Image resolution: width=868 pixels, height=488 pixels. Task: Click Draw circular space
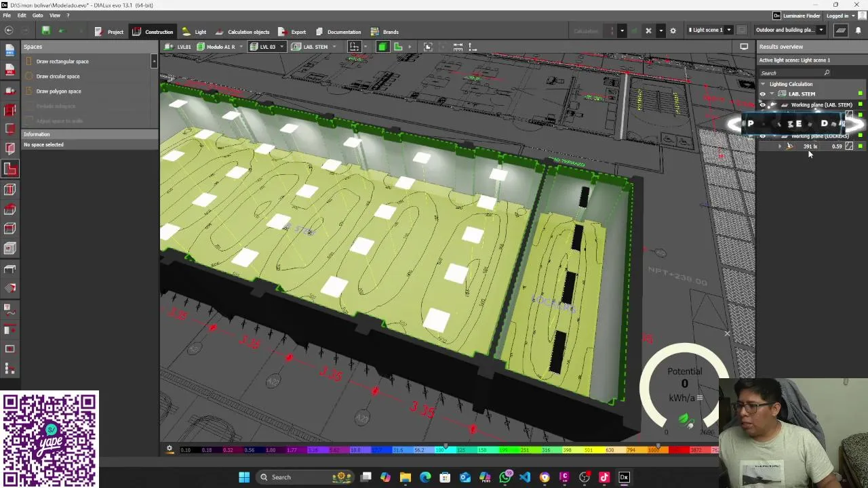pos(58,76)
